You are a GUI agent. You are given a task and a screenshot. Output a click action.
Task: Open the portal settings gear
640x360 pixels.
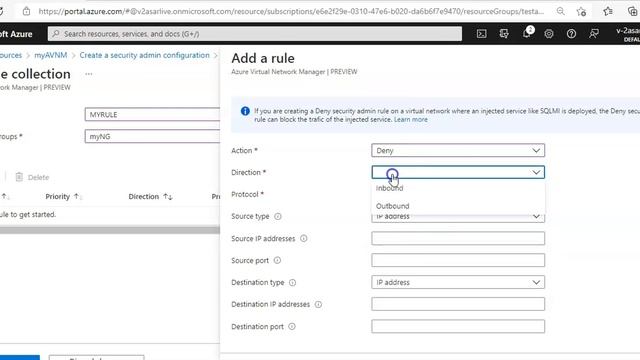tap(549, 34)
